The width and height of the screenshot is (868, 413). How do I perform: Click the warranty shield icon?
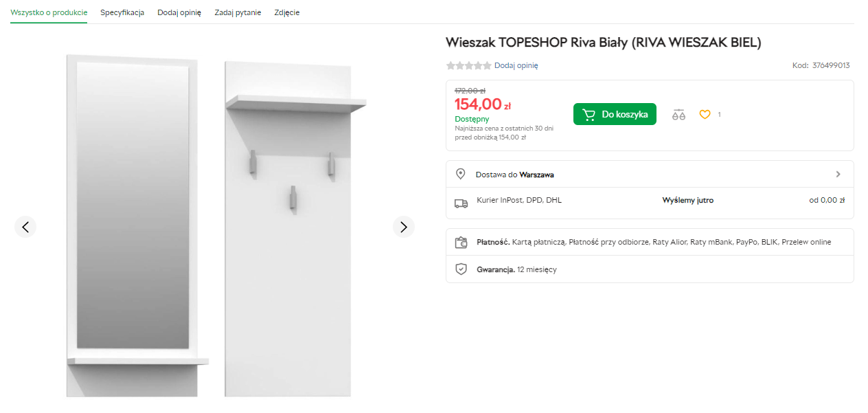(461, 269)
